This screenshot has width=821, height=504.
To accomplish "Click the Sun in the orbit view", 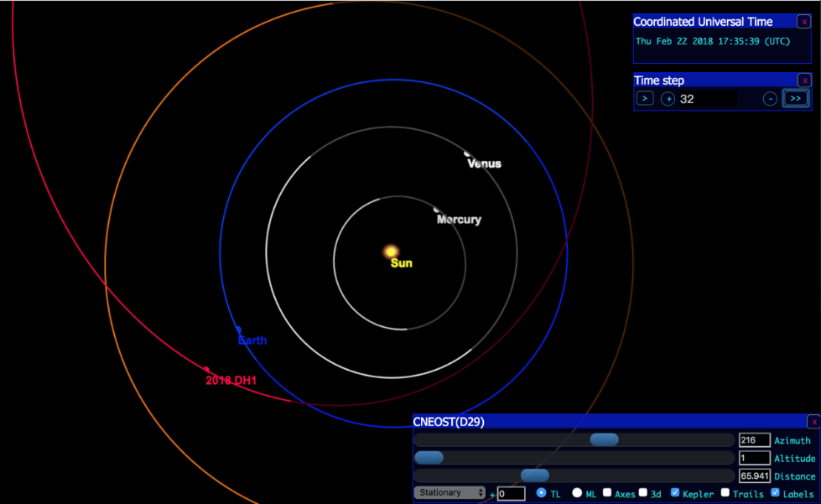I will click(x=391, y=252).
